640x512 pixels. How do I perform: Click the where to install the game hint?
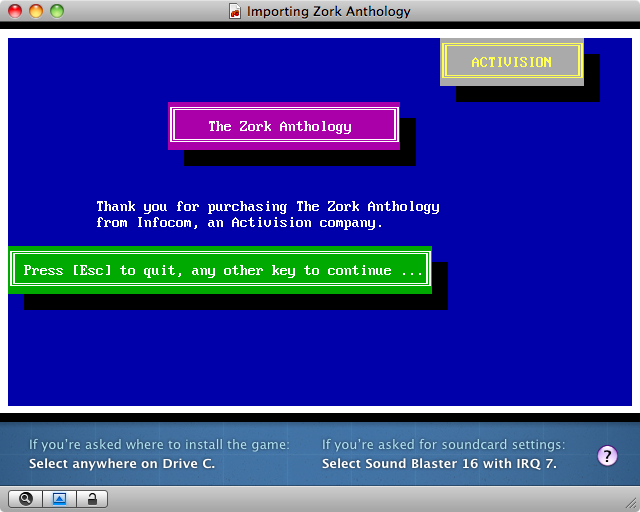(159, 445)
